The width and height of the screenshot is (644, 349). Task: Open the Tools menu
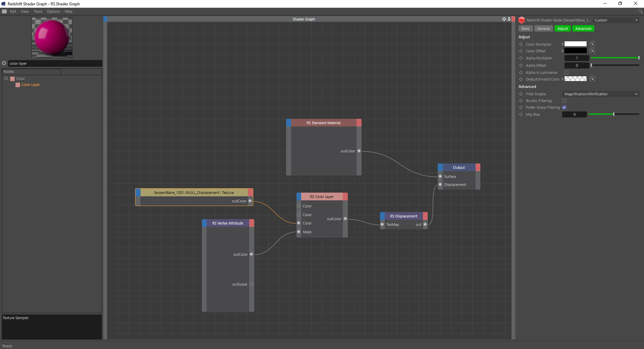(38, 11)
